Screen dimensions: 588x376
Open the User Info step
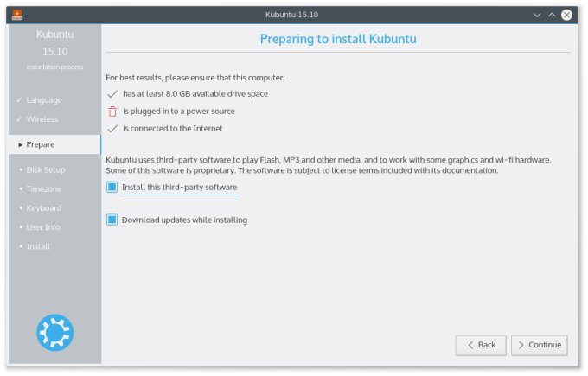(x=43, y=227)
